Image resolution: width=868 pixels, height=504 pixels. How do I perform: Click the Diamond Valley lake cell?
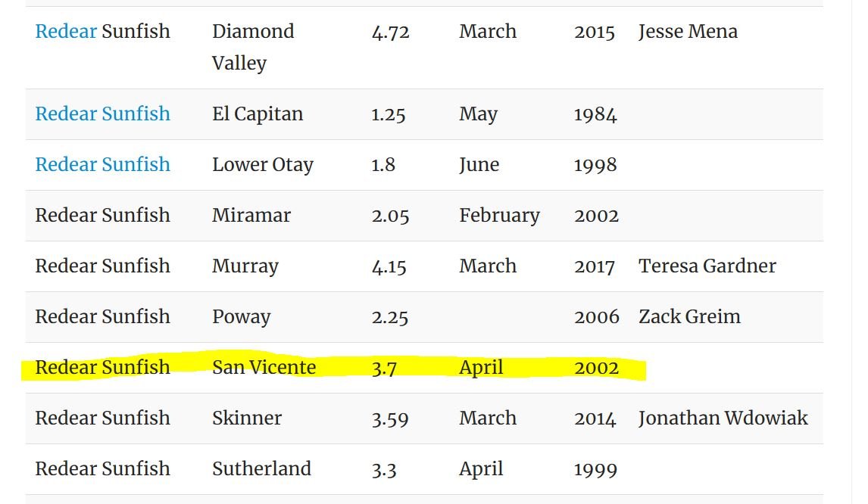pos(253,47)
